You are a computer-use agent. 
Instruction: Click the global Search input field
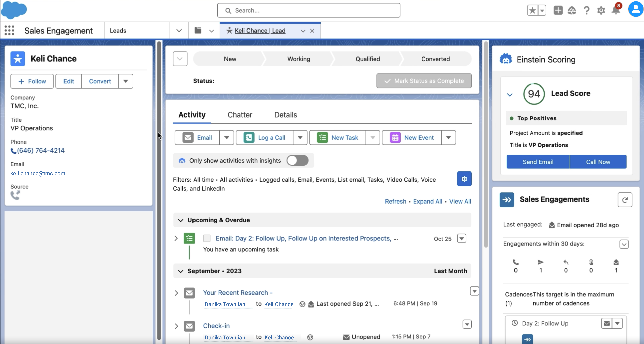coord(308,10)
